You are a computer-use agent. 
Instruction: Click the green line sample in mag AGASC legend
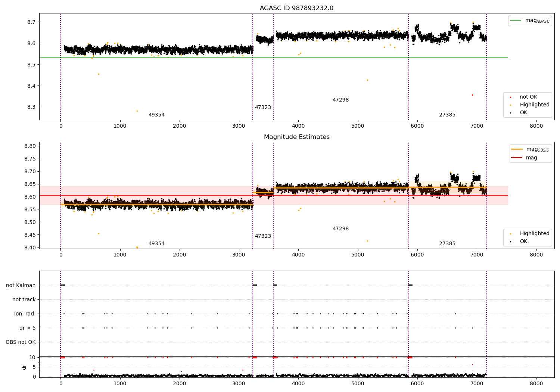tap(515, 20)
